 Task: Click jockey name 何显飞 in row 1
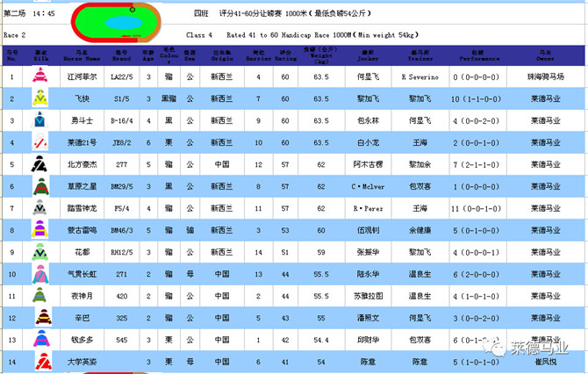368,77
